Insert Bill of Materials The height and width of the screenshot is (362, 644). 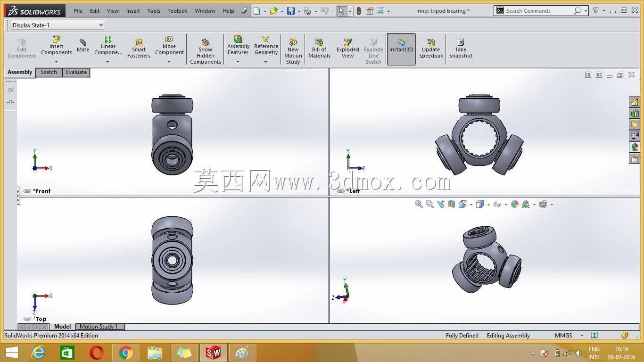click(x=319, y=49)
